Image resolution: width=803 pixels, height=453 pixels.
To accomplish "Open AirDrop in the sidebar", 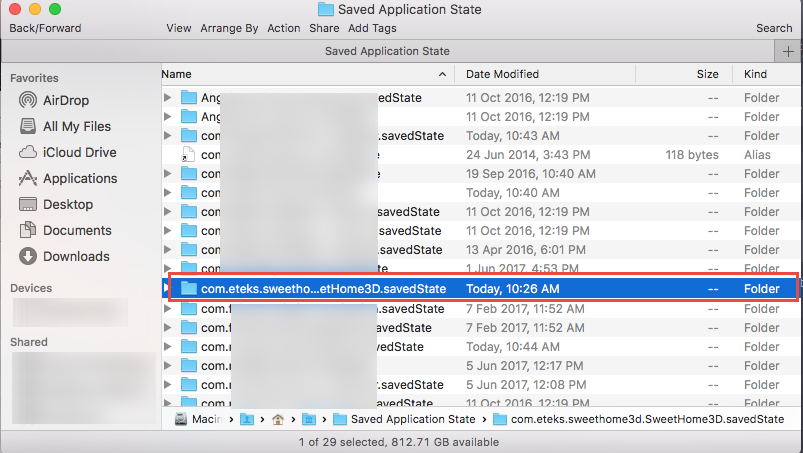I will pyautogui.click(x=54, y=100).
